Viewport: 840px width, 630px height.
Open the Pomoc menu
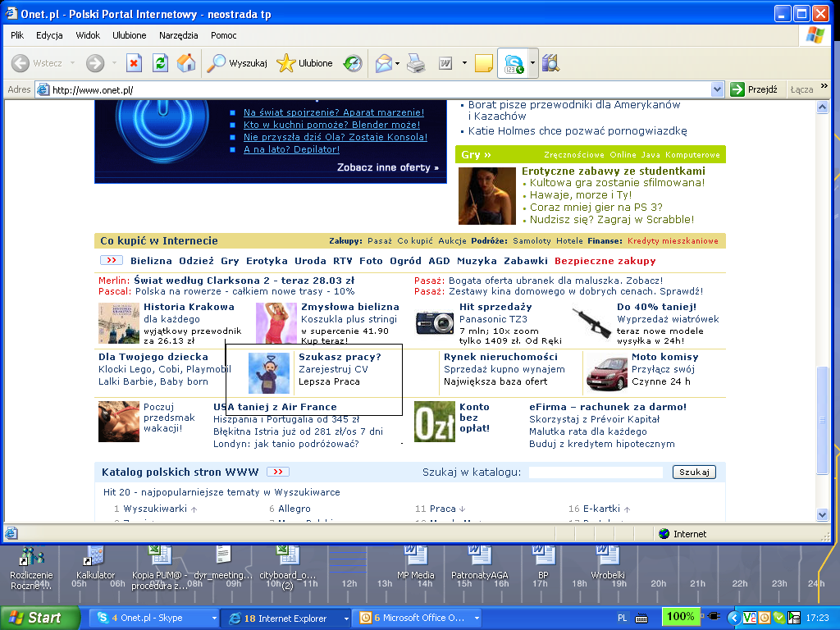[x=223, y=35]
